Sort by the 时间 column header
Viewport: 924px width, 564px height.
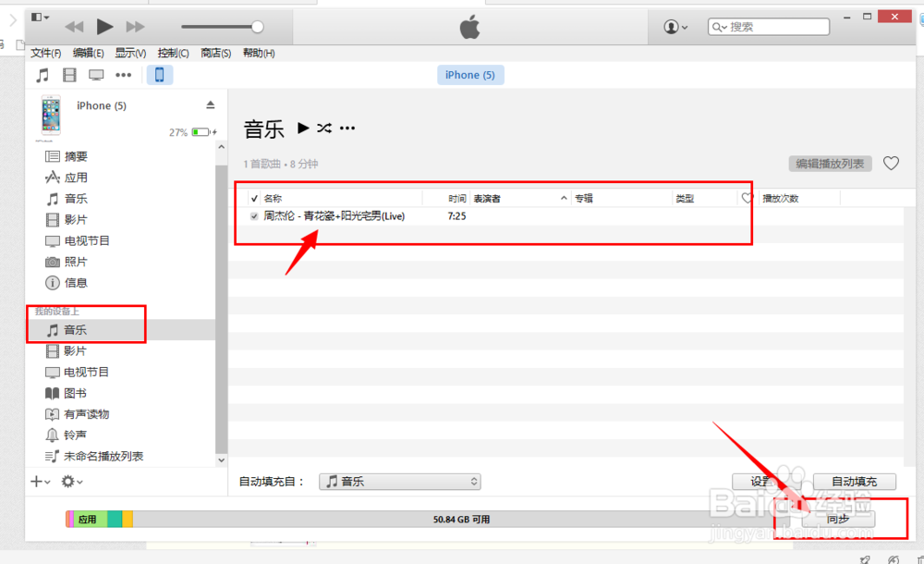(456, 198)
